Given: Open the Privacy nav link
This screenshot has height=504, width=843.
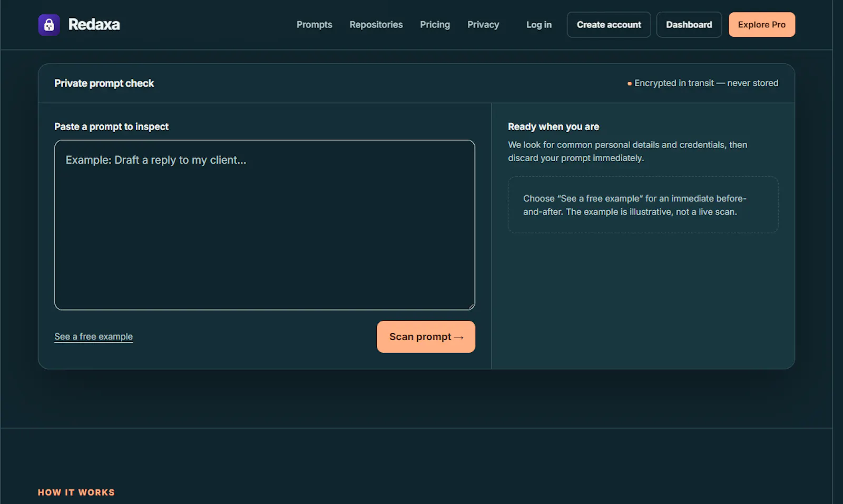Looking at the screenshot, I should coord(483,25).
